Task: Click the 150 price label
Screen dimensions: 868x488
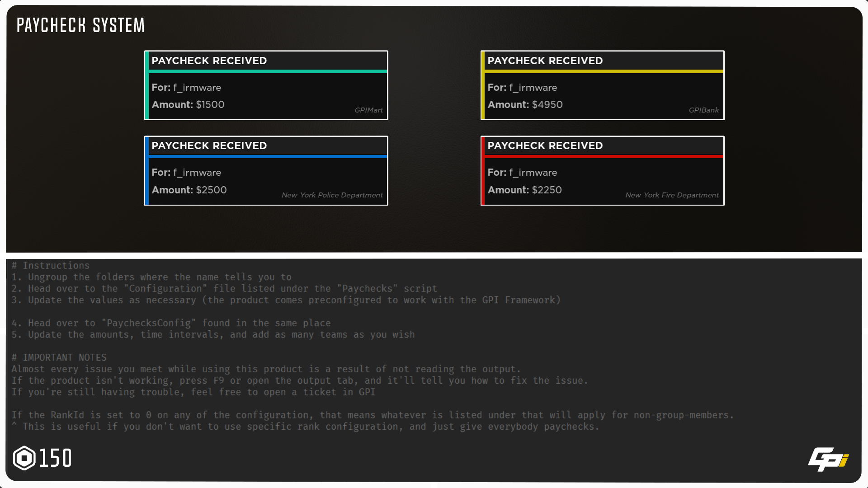Action: pyautogui.click(x=56, y=458)
